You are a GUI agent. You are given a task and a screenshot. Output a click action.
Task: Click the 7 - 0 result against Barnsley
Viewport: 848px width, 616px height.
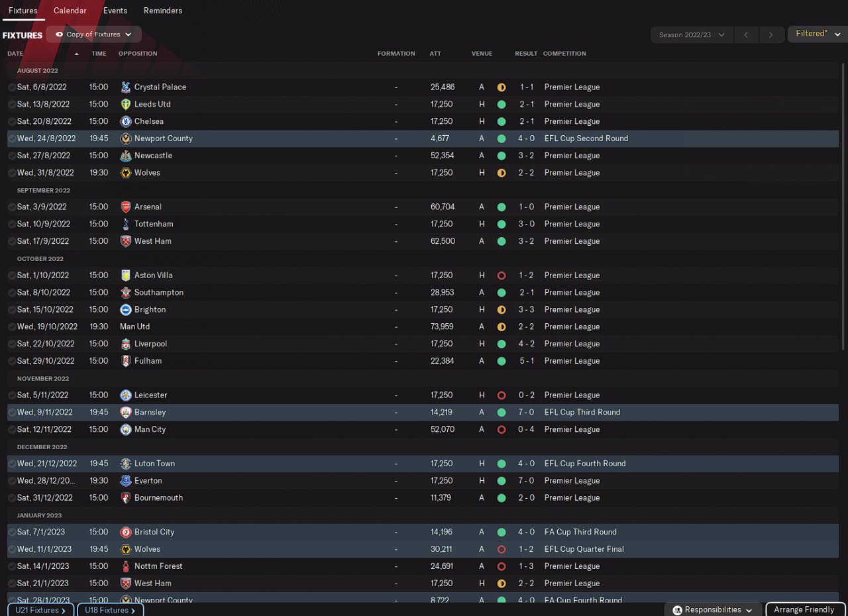(527, 412)
